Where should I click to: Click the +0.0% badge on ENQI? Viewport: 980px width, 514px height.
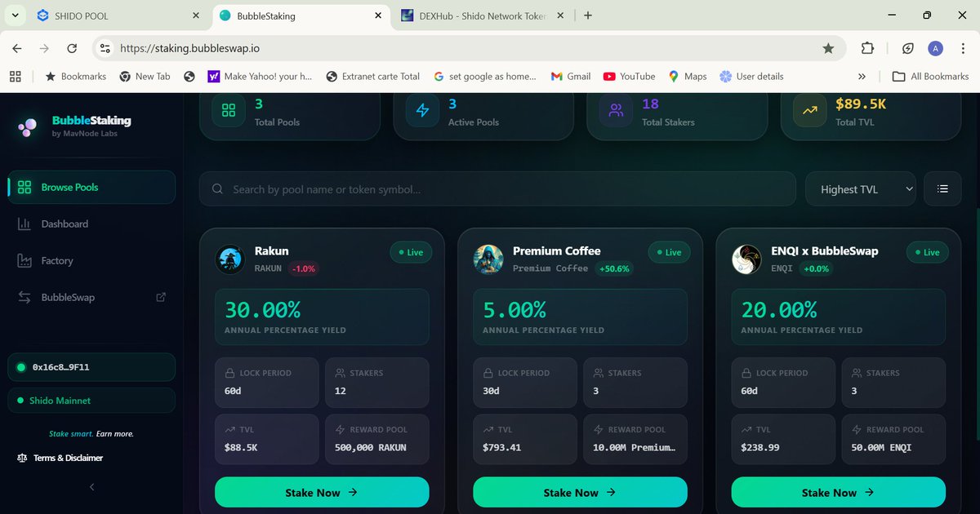[x=817, y=268]
